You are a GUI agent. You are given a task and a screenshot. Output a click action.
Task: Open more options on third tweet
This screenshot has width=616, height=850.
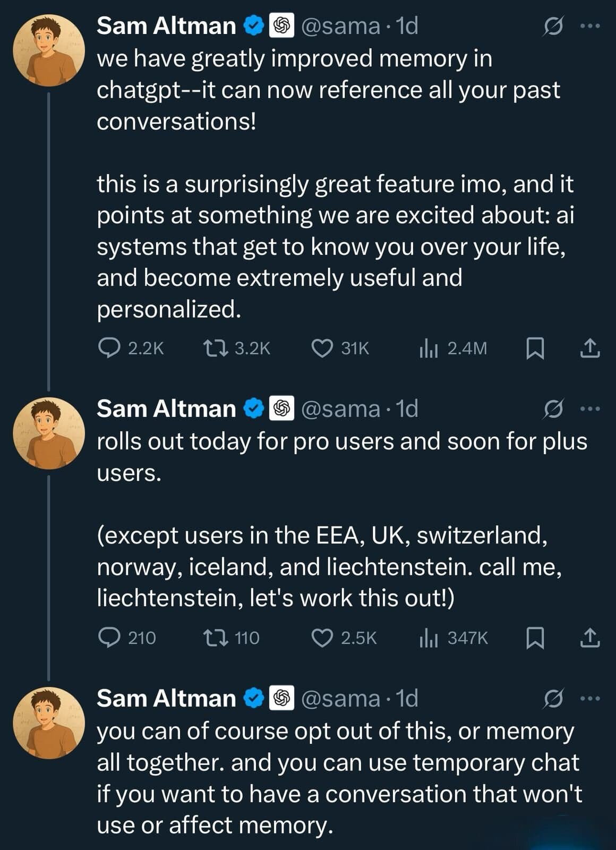pyautogui.click(x=590, y=699)
